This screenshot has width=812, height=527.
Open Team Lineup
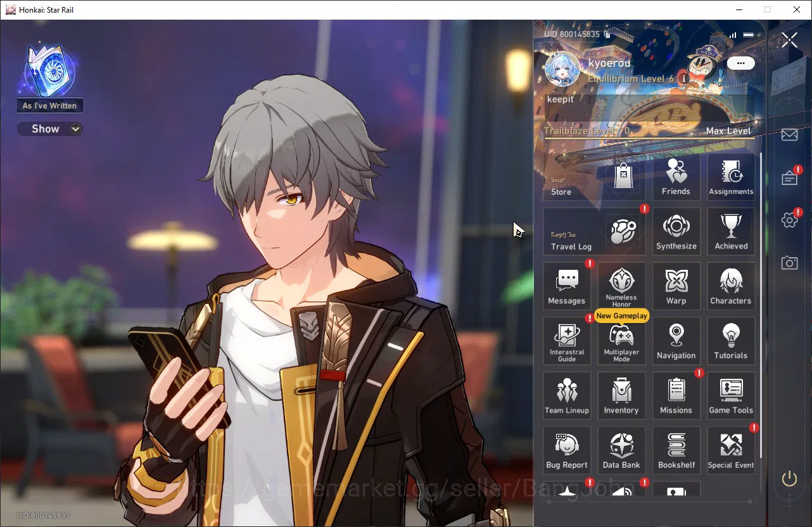pos(567,396)
